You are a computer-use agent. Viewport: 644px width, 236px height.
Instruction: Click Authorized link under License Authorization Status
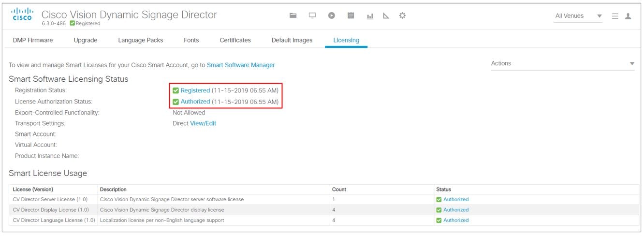195,102
